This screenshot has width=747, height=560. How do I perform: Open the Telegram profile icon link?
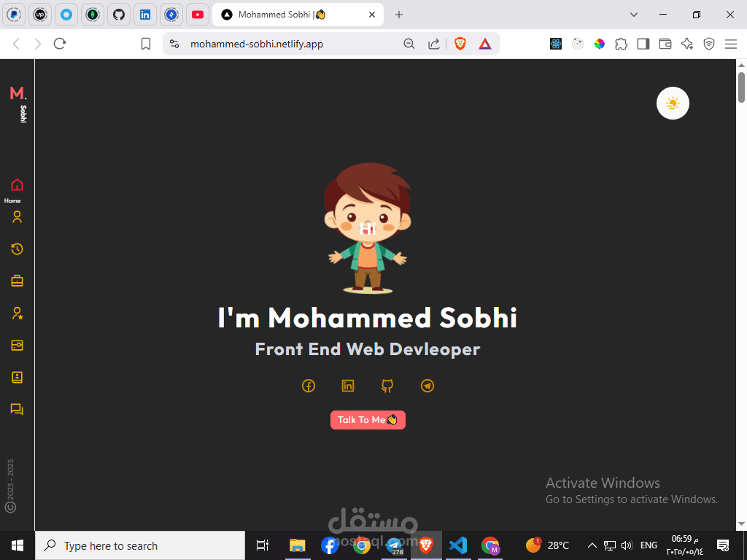tap(427, 386)
